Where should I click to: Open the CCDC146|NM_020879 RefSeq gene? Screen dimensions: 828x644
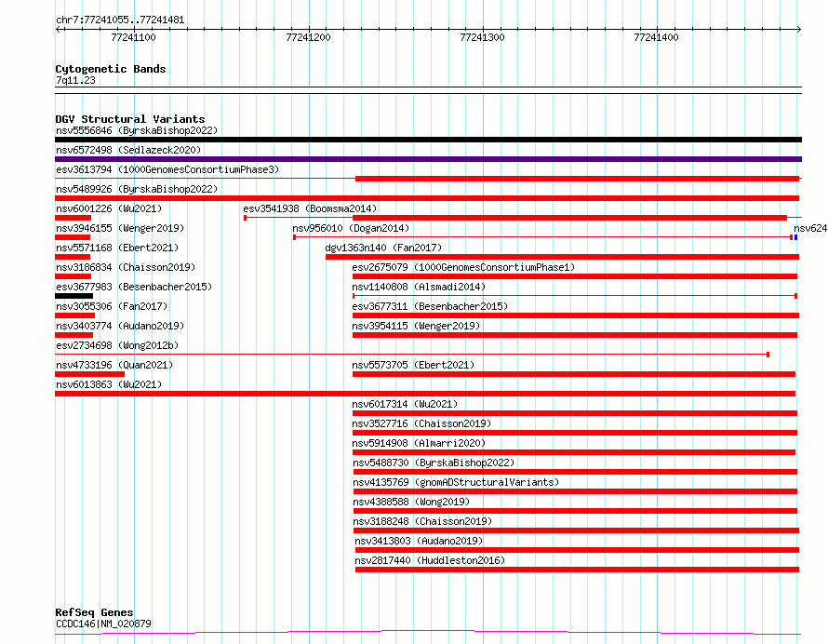[x=103, y=624]
